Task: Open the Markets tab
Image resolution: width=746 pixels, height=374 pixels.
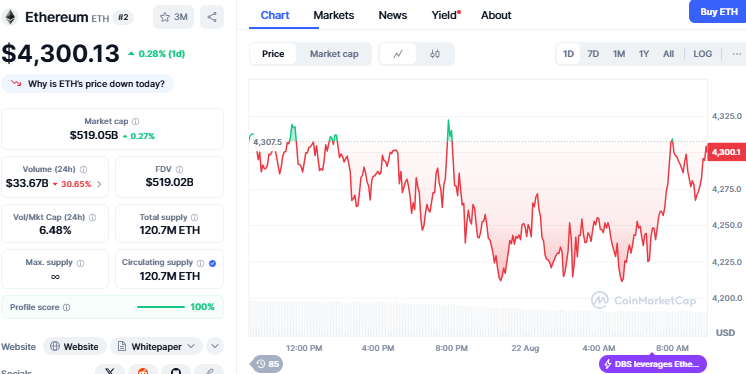Action: 334,15
